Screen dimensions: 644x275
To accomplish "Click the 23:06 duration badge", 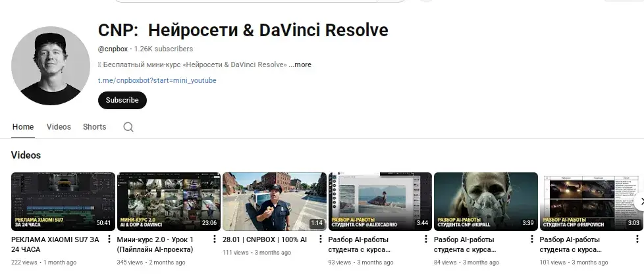I will (x=209, y=223).
